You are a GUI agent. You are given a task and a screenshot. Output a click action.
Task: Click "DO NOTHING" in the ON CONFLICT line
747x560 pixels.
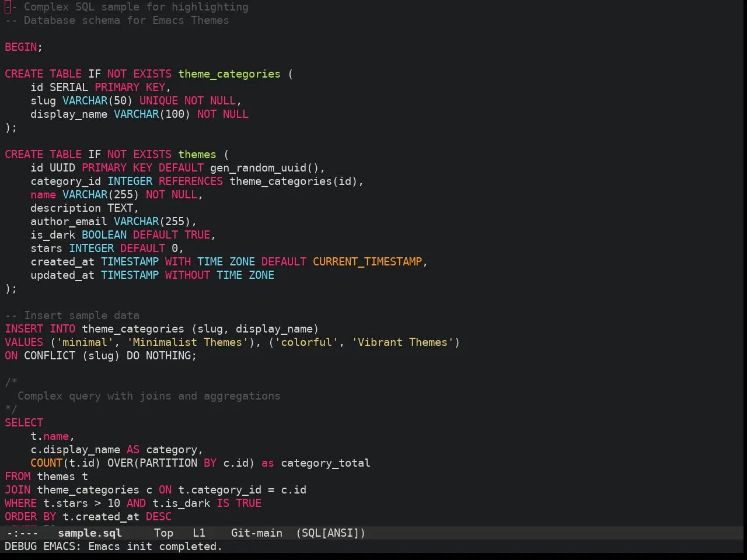point(159,356)
